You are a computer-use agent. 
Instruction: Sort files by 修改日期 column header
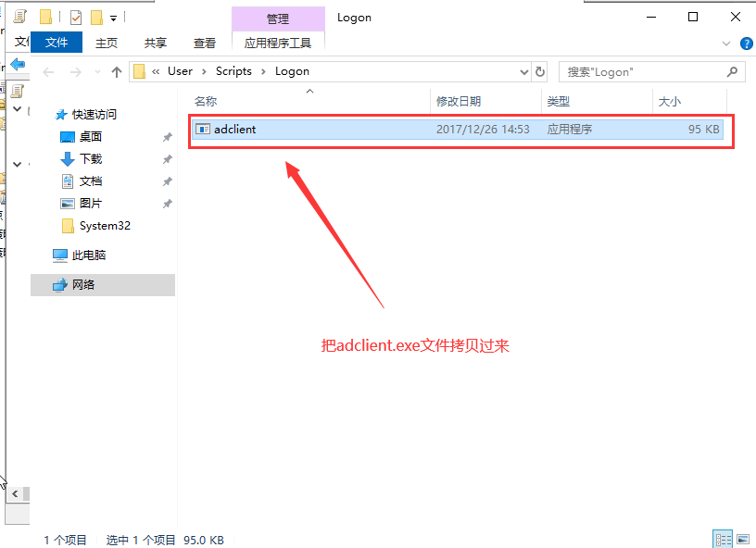click(x=459, y=101)
